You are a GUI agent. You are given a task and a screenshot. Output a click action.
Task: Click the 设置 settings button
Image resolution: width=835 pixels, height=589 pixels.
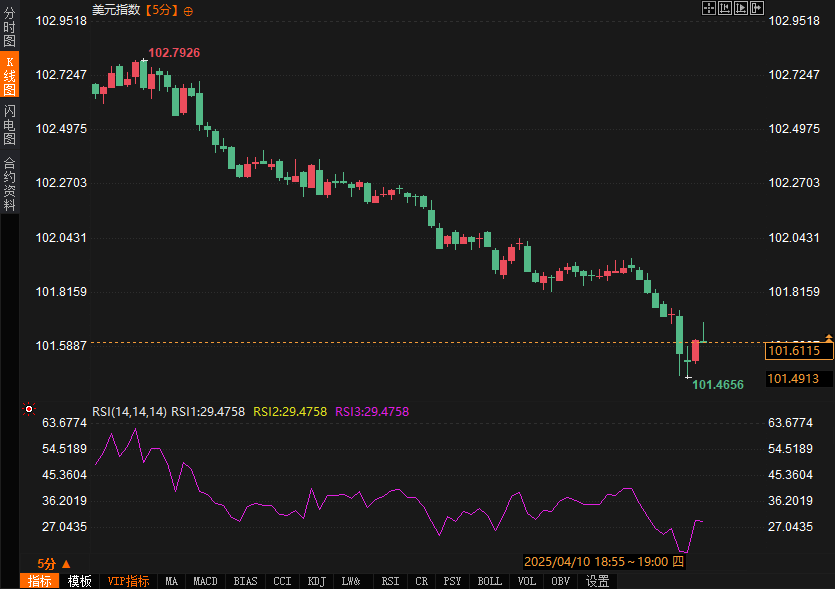click(597, 581)
